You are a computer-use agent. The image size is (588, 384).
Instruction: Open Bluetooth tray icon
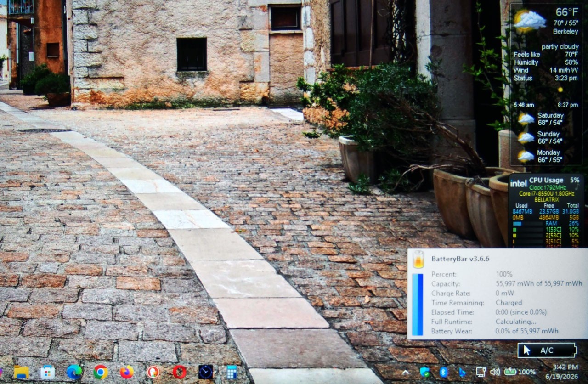(443, 372)
